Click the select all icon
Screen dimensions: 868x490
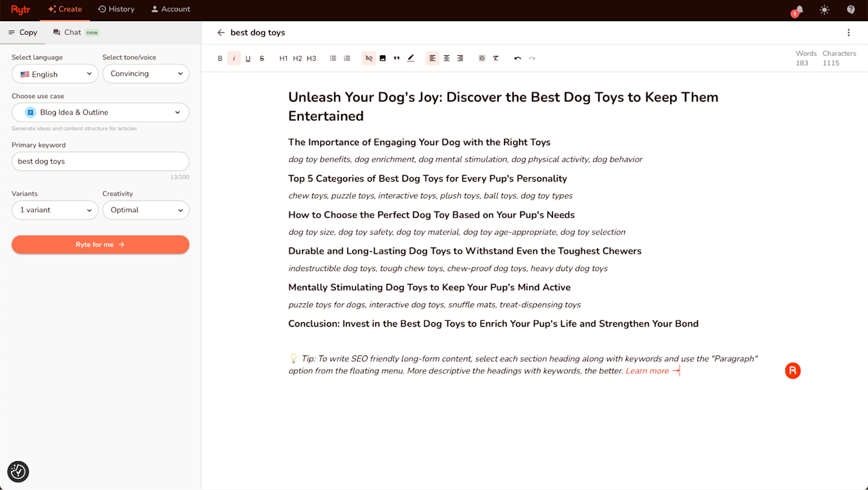click(x=482, y=58)
